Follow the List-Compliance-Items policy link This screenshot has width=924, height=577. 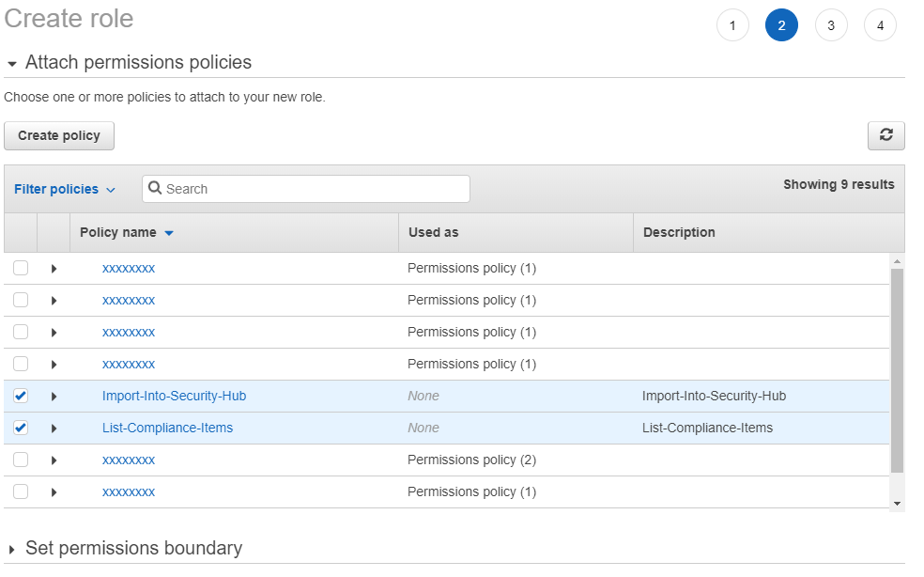[x=167, y=428]
